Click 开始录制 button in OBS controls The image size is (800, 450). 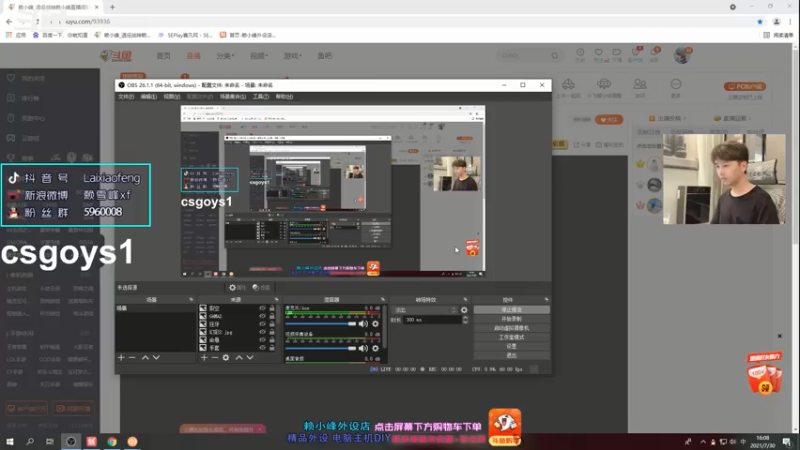(511, 319)
